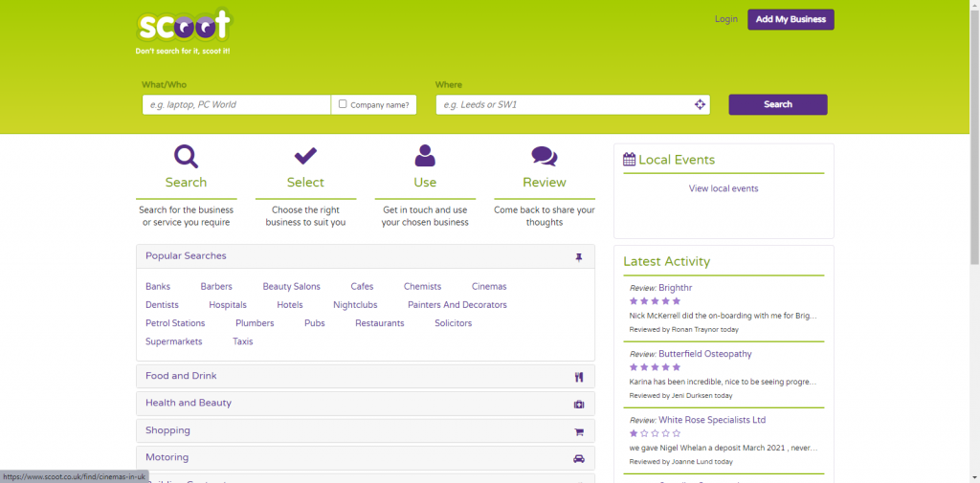This screenshot has width=980, height=483.
Task: Click the speech bubbles Review icon
Action: (544, 156)
